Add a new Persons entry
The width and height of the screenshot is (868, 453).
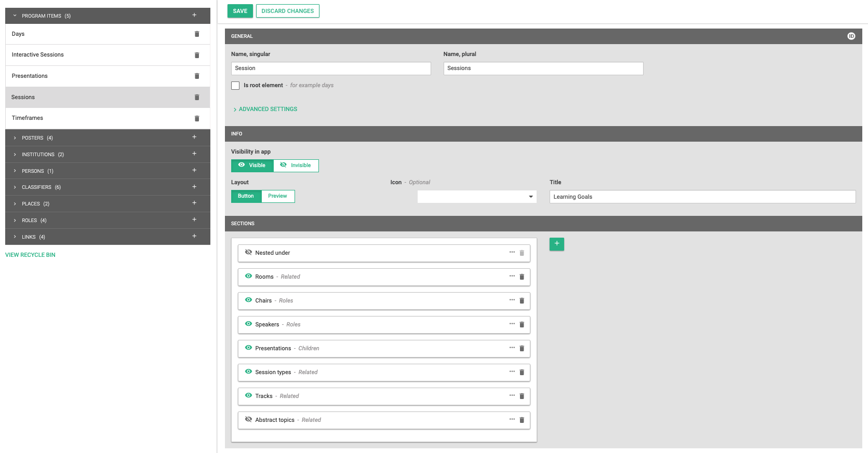point(194,170)
